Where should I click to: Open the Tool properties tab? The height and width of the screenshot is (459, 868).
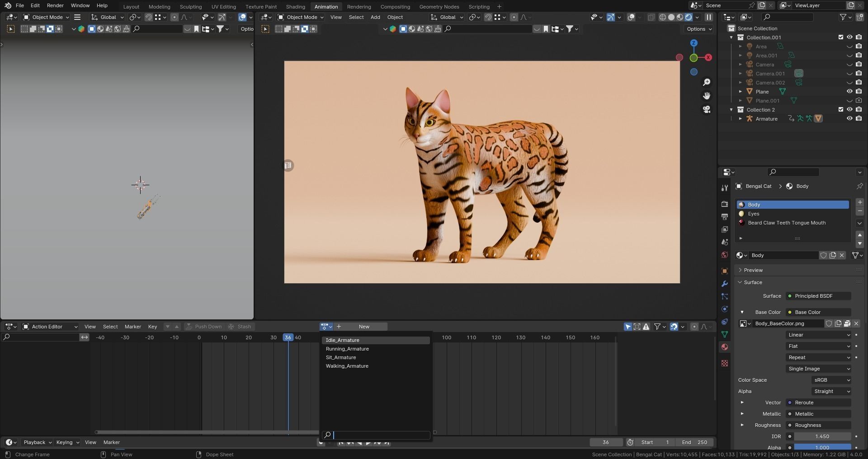pos(725,188)
